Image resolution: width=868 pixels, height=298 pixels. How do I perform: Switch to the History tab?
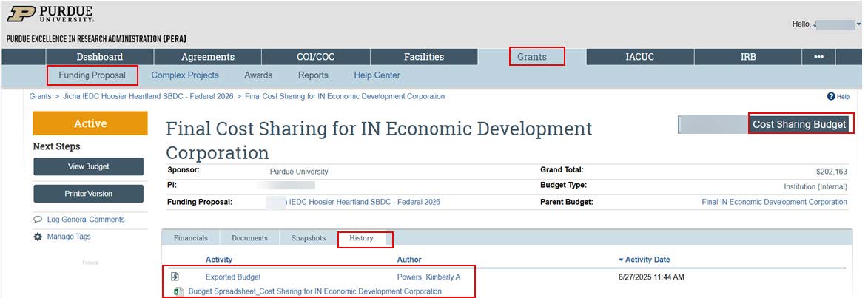(x=362, y=238)
